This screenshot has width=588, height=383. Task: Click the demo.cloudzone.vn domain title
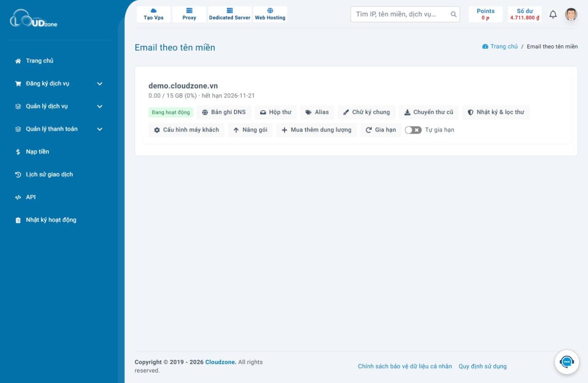tap(183, 86)
